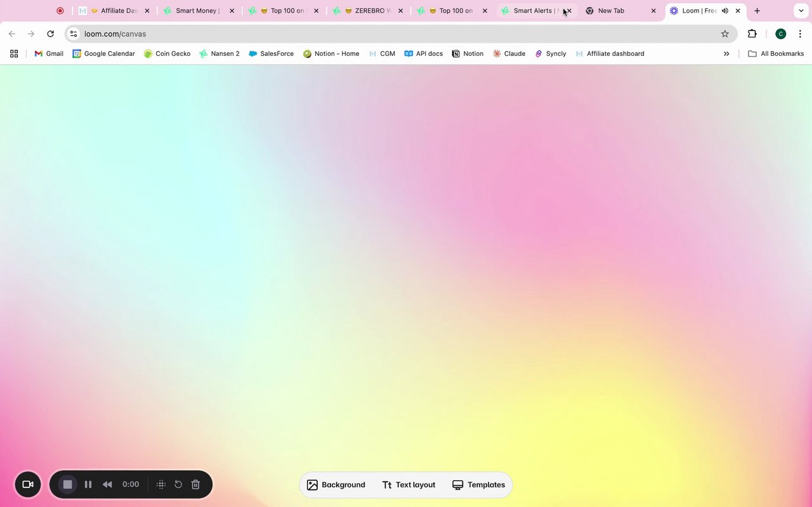Screen dimensions: 812x507
Task: Open the Claude bookmark
Action: pos(509,54)
